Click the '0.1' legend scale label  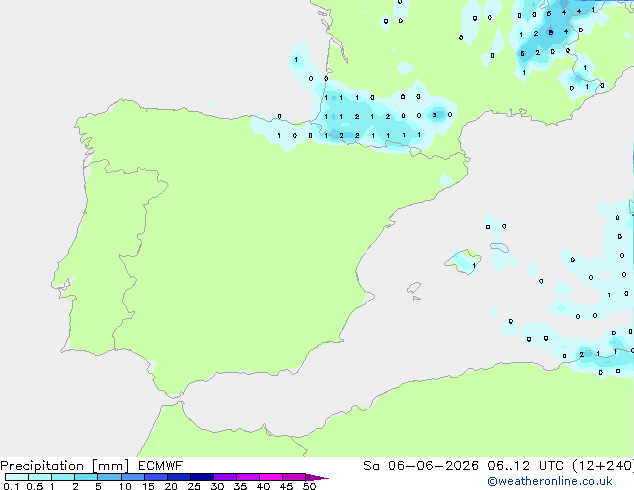[x=11, y=486]
